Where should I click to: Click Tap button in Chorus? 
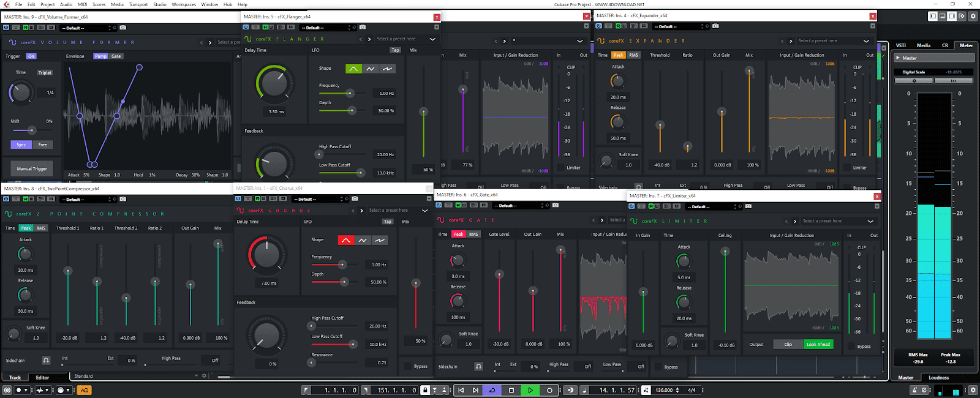tap(388, 222)
